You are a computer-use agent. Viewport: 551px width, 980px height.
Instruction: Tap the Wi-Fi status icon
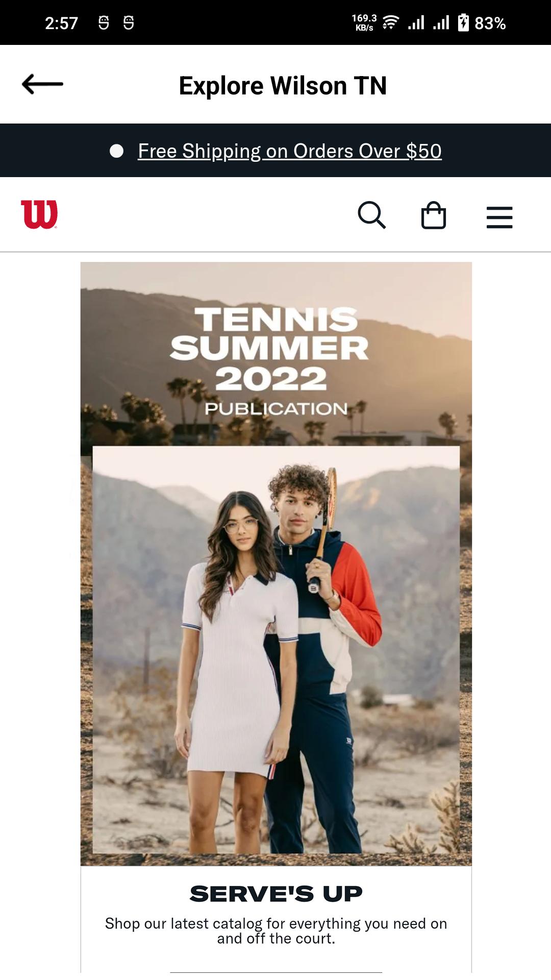[391, 22]
